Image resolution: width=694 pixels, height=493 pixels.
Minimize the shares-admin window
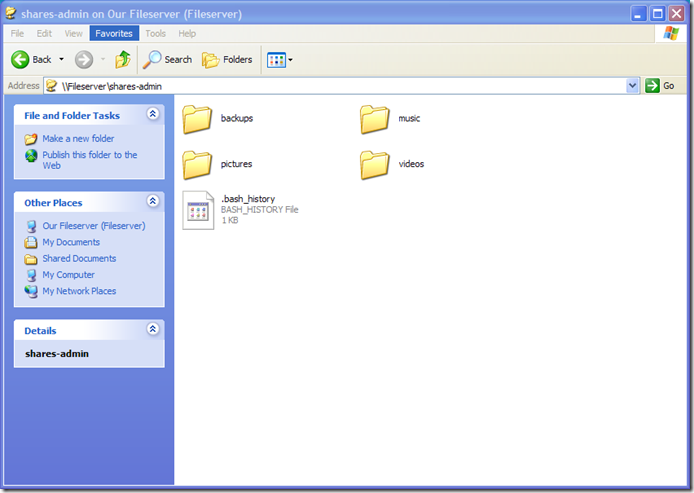tap(638, 14)
